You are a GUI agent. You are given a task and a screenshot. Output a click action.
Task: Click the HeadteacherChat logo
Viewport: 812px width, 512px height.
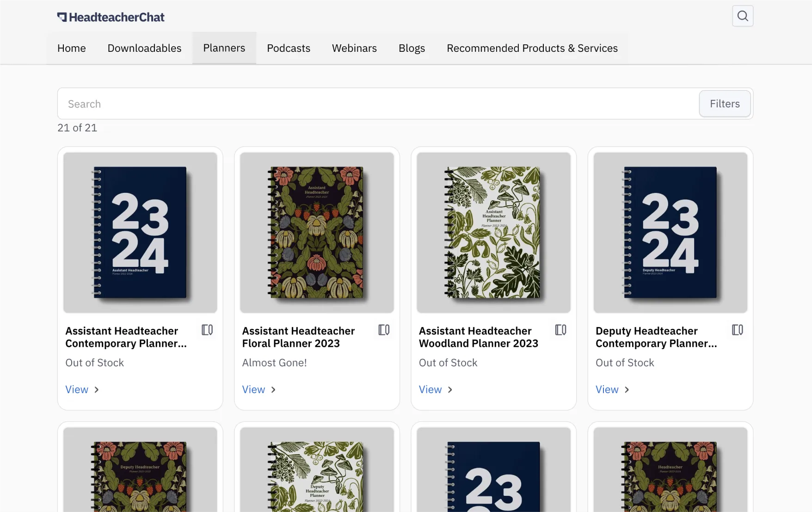pos(111,17)
